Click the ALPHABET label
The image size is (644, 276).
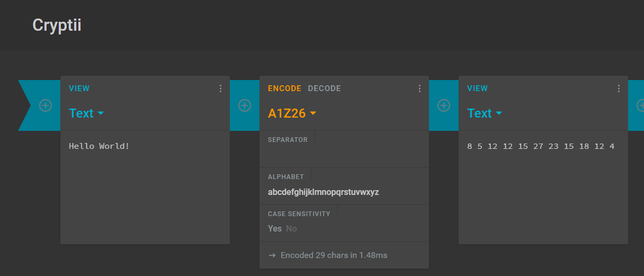(x=286, y=177)
